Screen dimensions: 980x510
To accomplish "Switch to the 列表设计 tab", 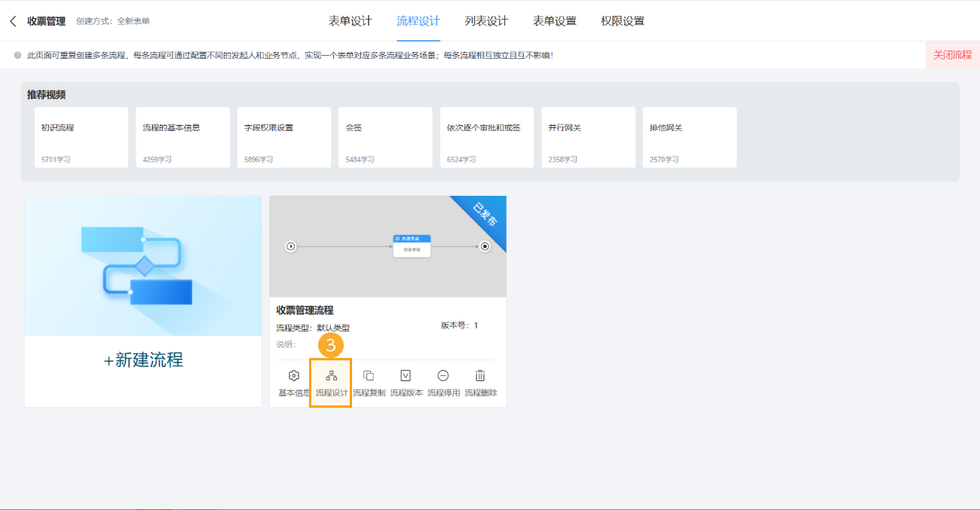I will pos(487,20).
